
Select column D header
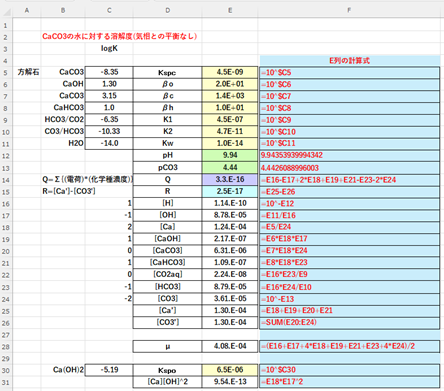[x=167, y=11]
